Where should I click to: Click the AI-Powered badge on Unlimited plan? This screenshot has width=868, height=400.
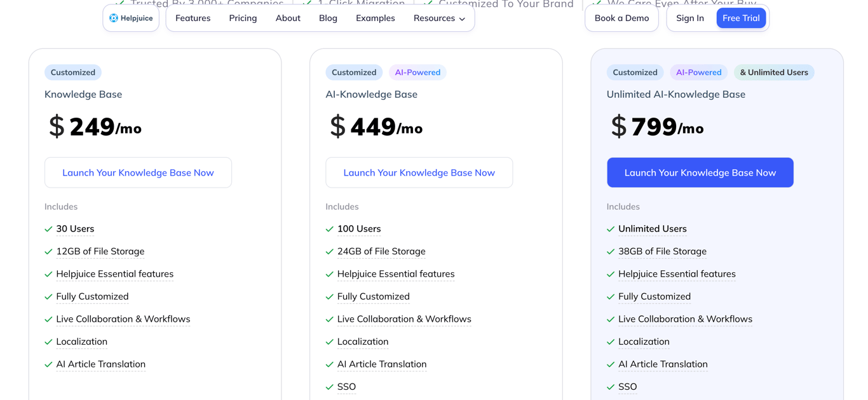point(699,72)
